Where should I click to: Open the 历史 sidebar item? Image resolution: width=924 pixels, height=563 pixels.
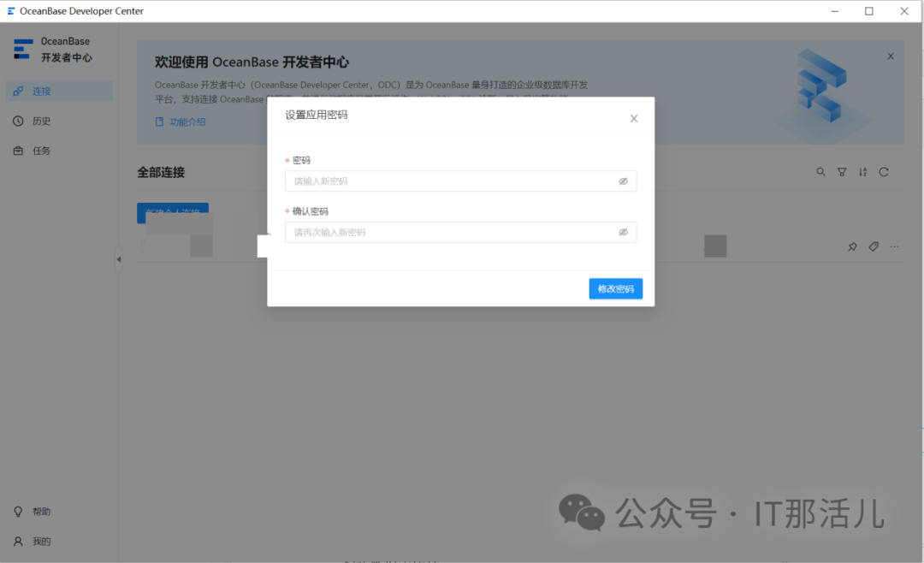(x=59, y=121)
